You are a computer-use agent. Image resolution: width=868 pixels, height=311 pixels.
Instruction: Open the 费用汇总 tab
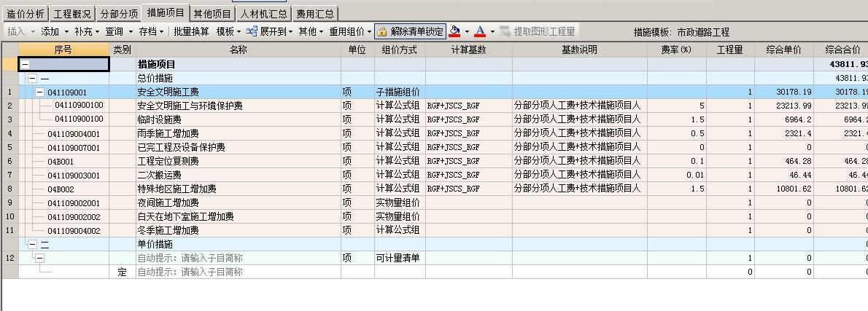click(314, 14)
